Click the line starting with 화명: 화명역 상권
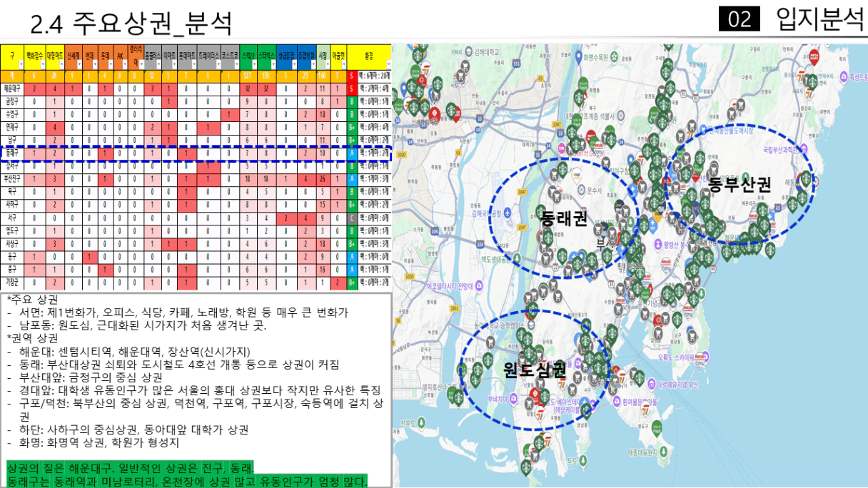The width and height of the screenshot is (868, 488). [x=93, y=443]
